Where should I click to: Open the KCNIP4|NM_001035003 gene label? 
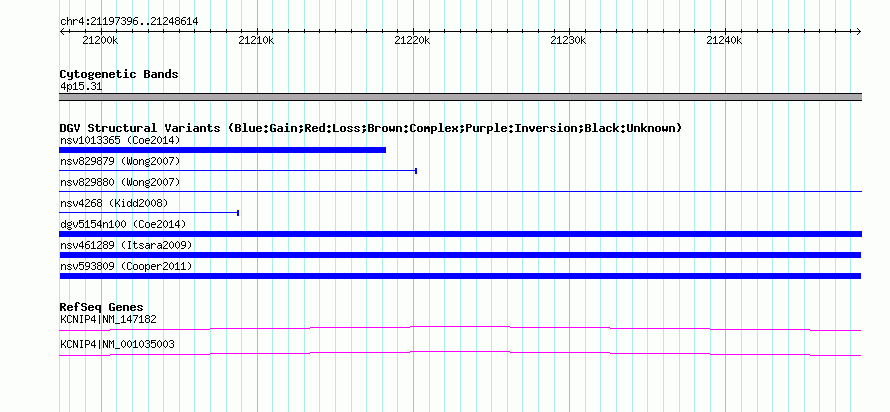[x=117, y=344]
